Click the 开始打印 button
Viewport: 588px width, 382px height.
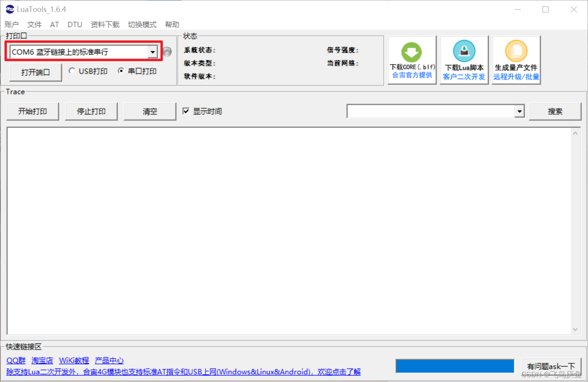(33, 111)
